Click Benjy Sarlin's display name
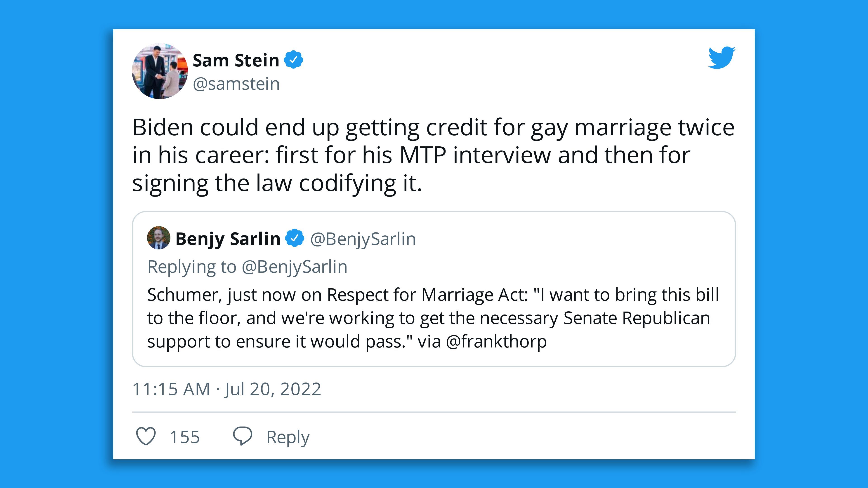 point(227,239)
